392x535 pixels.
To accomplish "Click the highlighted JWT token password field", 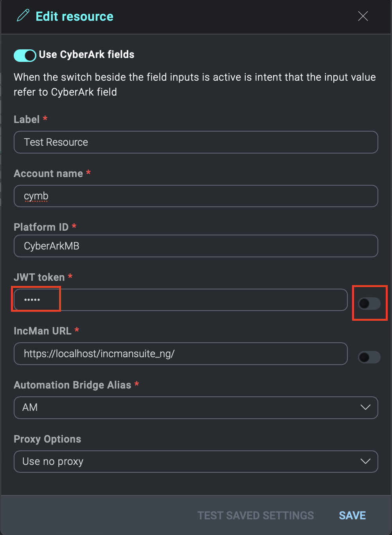I will 36,299.
